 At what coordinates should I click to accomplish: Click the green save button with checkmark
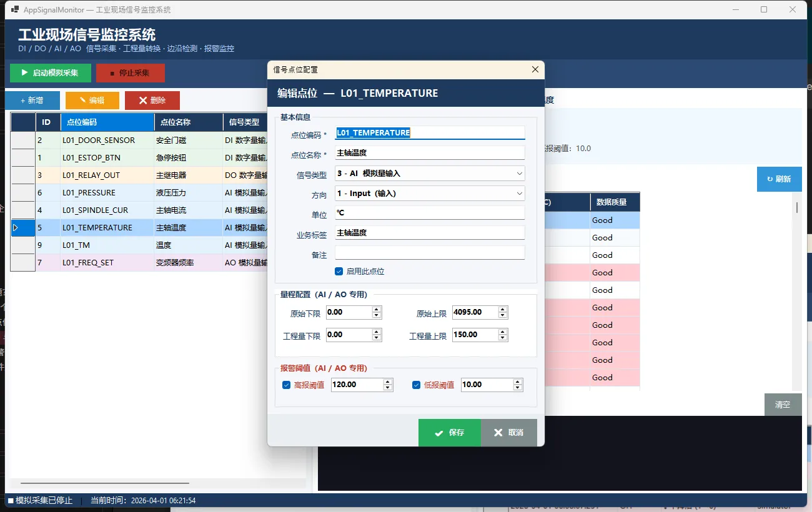tap(450, 433)
